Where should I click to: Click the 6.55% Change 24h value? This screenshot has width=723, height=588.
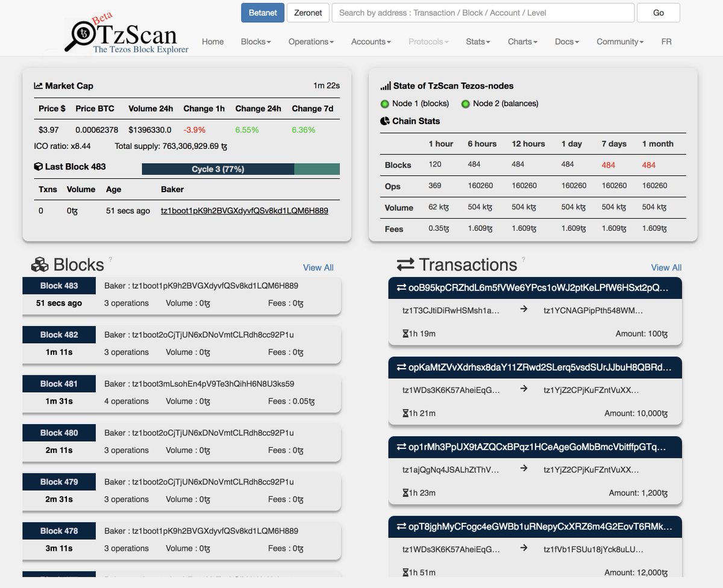pyautogui.click(x=246, y=130)
